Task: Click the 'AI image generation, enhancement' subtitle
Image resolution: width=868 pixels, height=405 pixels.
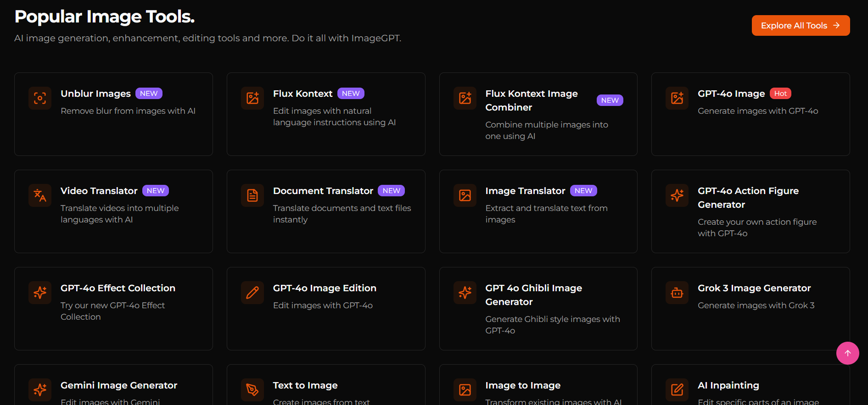Action: [208, 38]
